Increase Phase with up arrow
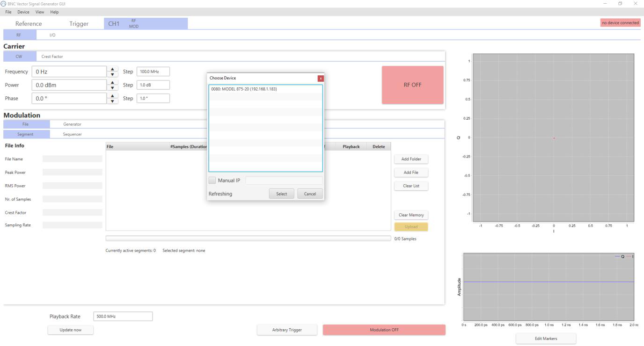 pyautogui.click(x=112, y=96)
